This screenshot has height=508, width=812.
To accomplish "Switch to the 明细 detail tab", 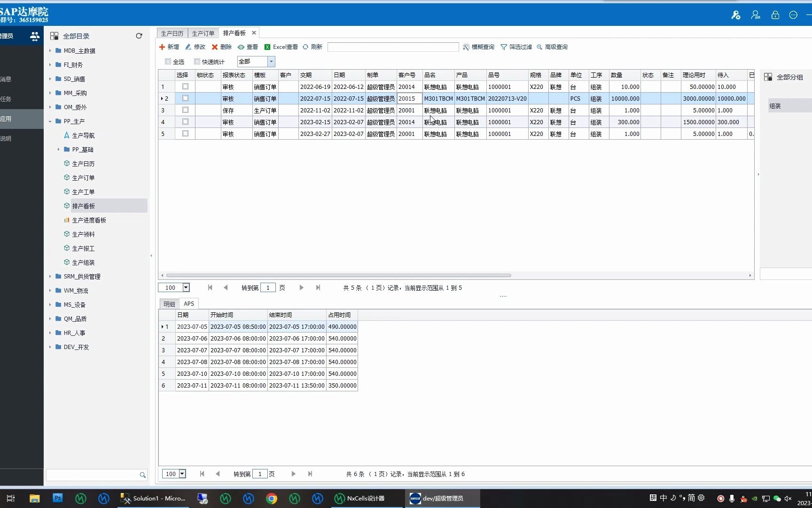I will [170, 304].
